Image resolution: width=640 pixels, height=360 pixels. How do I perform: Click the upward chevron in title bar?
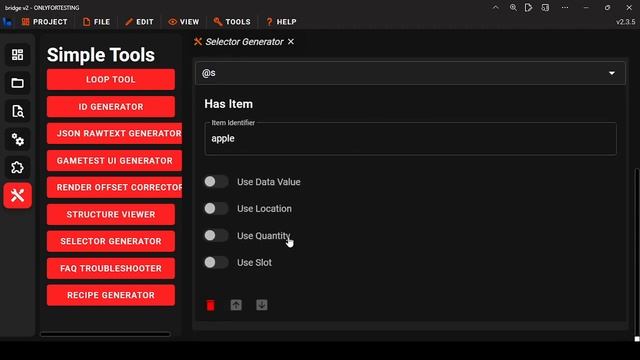[x=496, y=7]
